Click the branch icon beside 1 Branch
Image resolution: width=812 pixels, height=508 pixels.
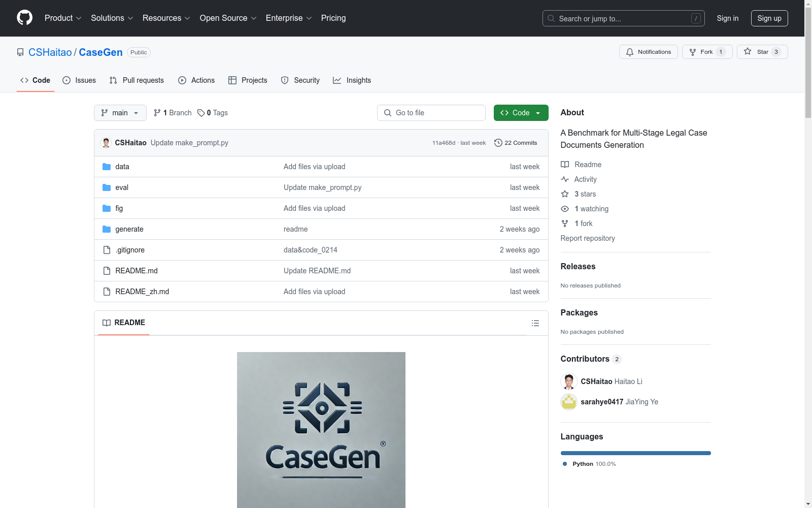(157, 113)
